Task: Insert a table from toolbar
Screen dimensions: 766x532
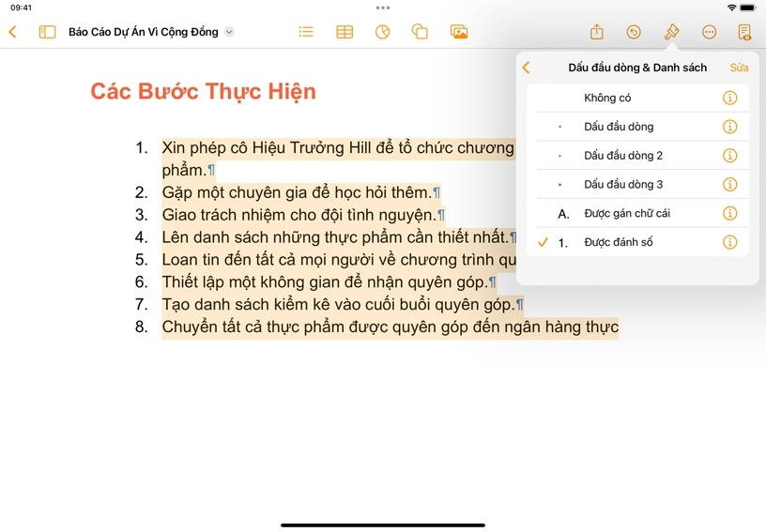Action: point(345,32)
